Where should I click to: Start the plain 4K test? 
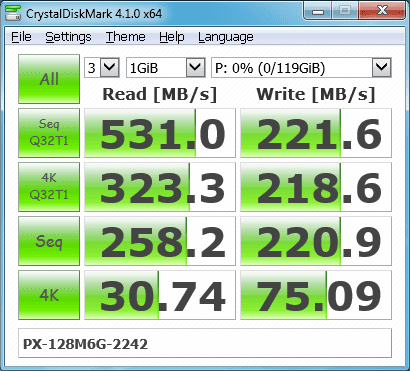pyautogui.click(x=49, y=295)
